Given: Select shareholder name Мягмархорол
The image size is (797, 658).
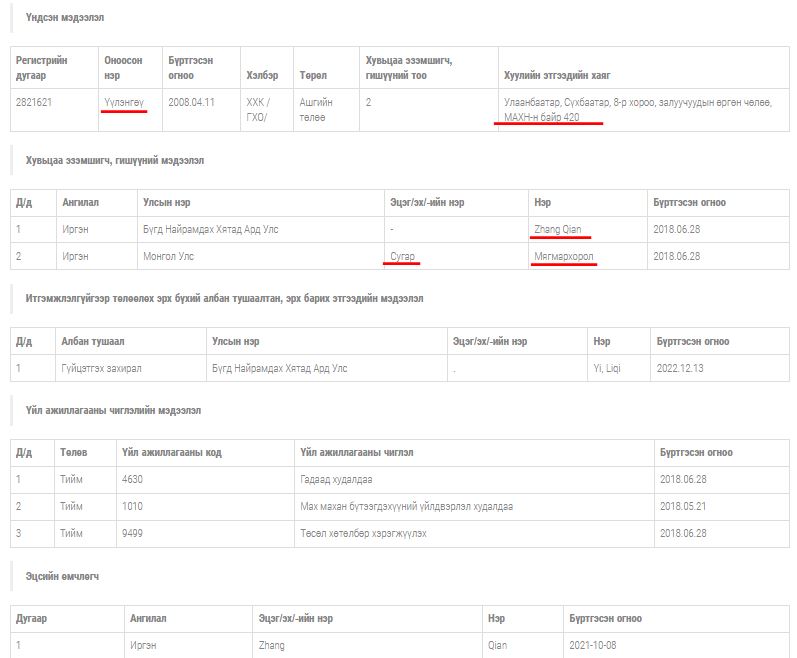Looking at the screenshot, I should pyautogui.click(x=564, y=257).
